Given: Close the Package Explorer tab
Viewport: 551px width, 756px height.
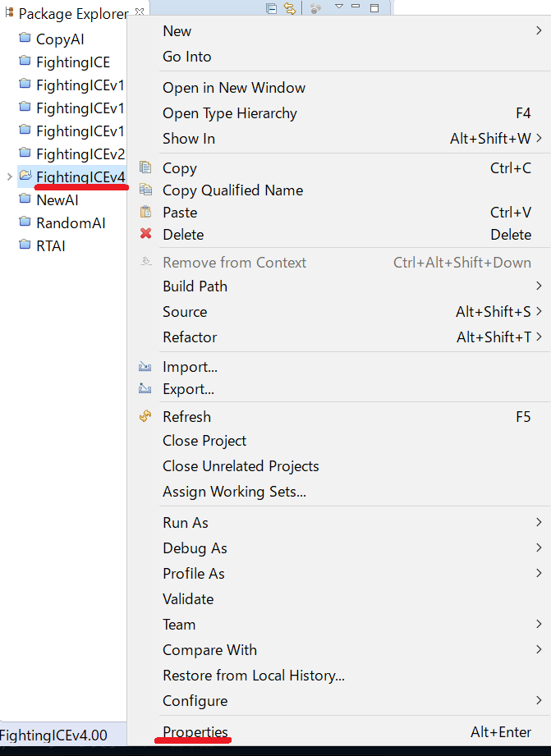Looking at the screenshot, I should pyautogui.click(x=140, y=11).
